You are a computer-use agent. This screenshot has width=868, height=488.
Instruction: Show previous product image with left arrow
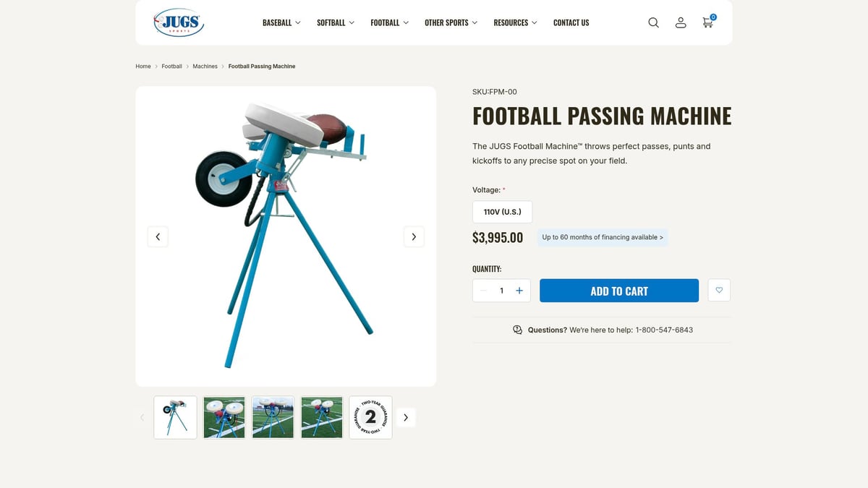[158, 236]
